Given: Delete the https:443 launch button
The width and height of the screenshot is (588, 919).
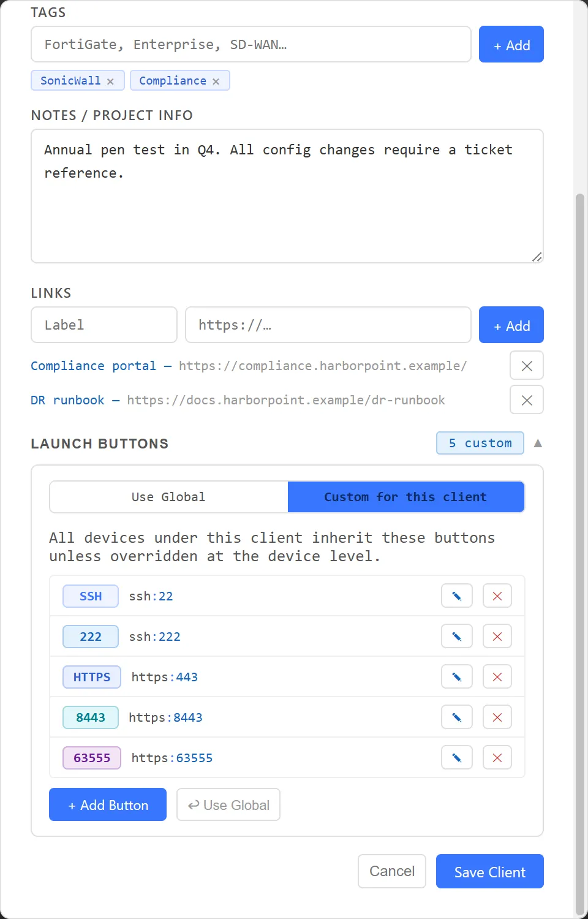Looking at the screenshot, I should [x=497, y=677].
